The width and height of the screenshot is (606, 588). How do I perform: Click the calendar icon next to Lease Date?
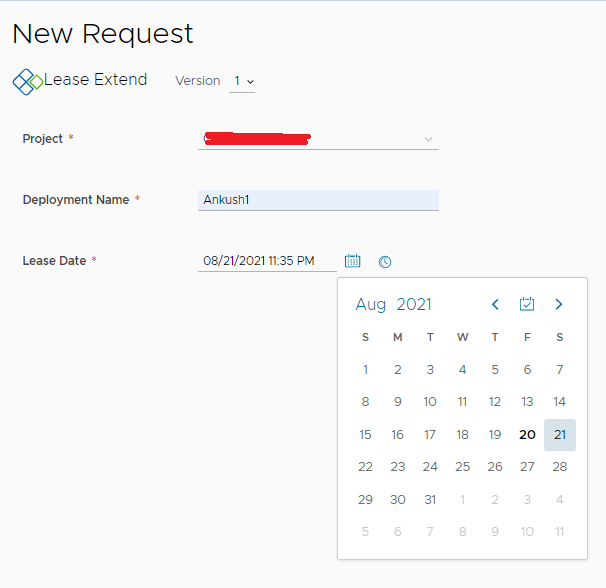click(352, 261)
